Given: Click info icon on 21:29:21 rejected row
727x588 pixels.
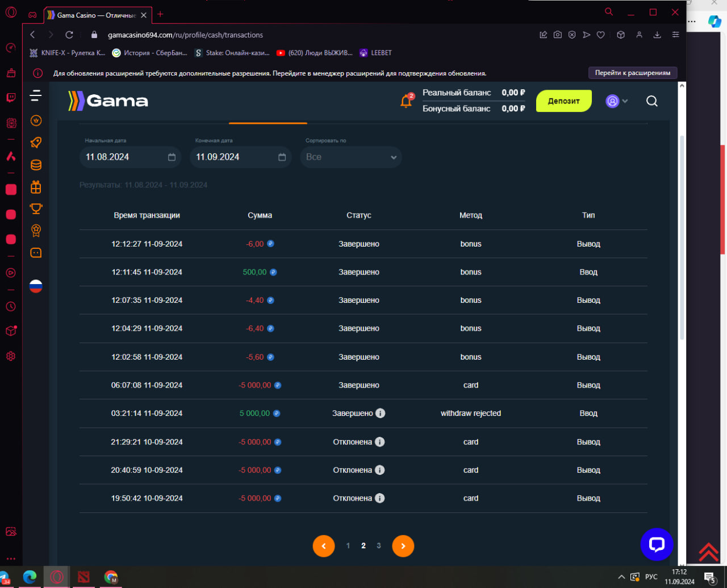Looking at the screenshot, I should (380, 441).
